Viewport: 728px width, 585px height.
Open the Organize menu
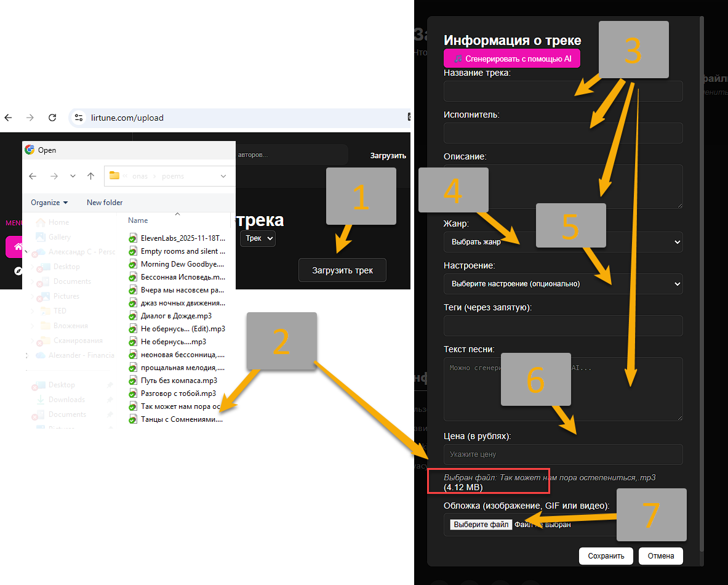click(49, 203)
